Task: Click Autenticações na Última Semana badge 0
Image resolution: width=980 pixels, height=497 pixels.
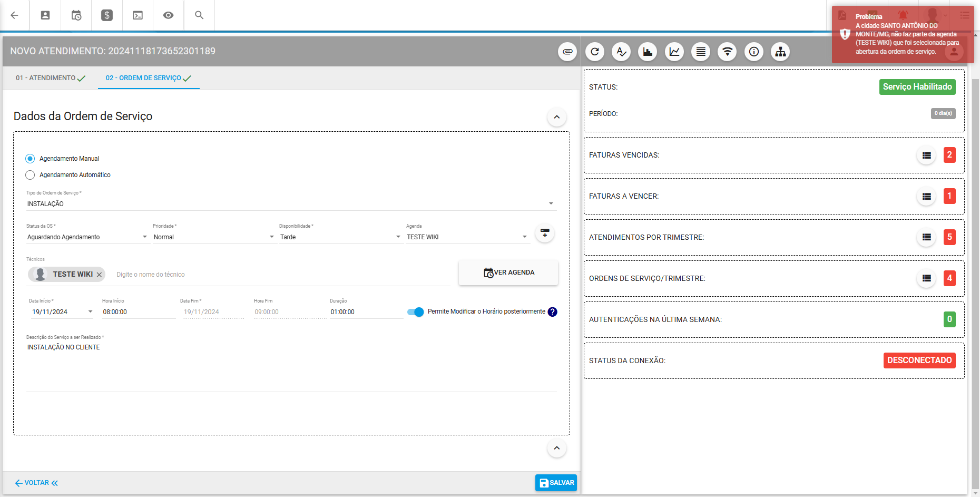Action: point(949,319)
